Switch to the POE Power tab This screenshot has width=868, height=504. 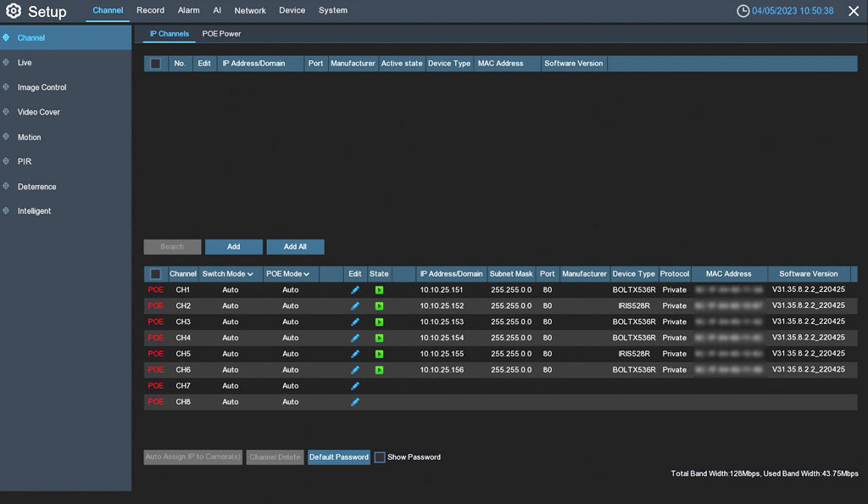click(221, 33)
